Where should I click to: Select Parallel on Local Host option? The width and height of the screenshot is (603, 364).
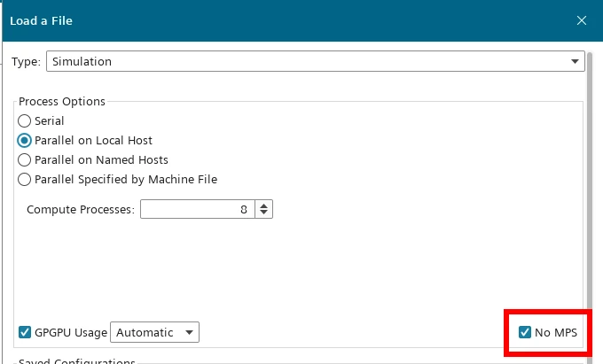25,140
